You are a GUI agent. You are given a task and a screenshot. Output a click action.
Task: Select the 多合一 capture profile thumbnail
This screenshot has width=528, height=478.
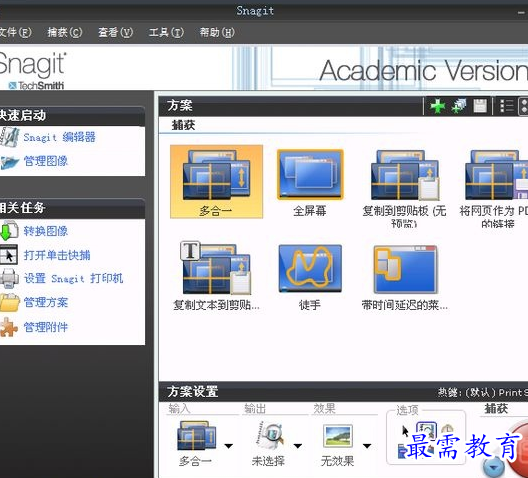pyautogui.click(x=216, y=181)
